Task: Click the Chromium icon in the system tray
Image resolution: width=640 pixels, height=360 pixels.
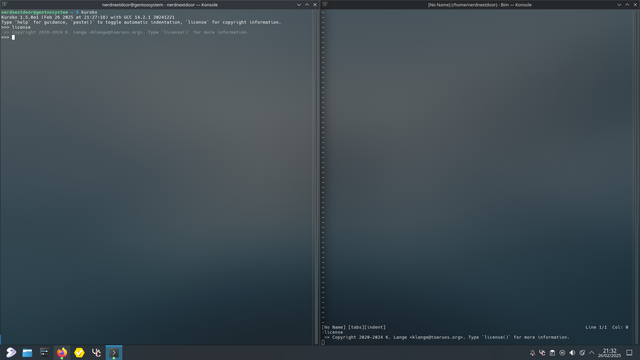Action: 542,353
